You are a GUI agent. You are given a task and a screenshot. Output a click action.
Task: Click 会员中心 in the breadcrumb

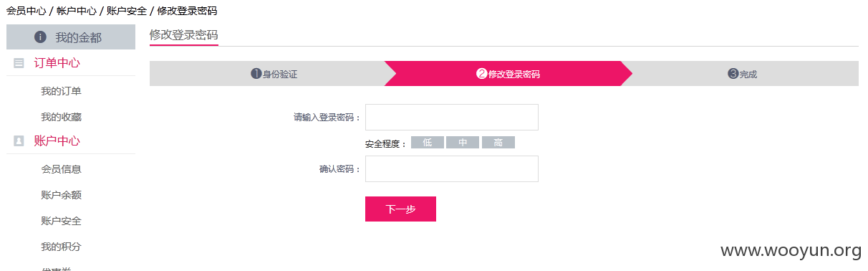click(x=26, y=11)
